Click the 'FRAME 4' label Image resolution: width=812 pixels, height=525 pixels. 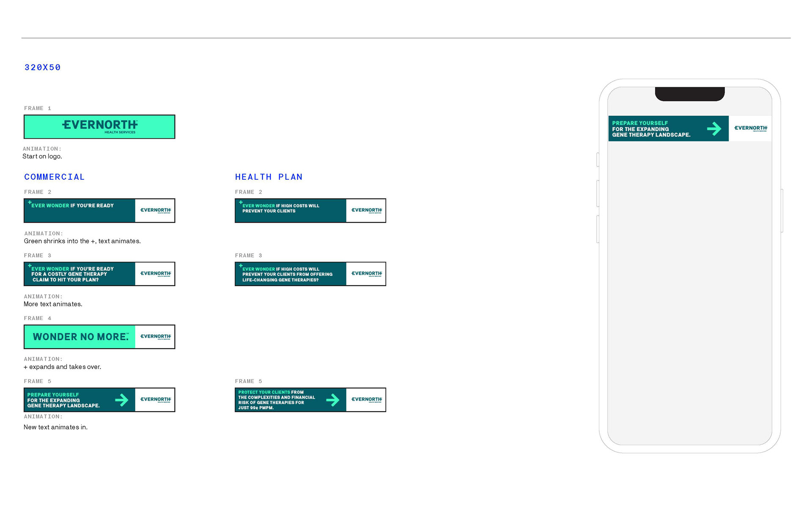[x=38, y=318]
